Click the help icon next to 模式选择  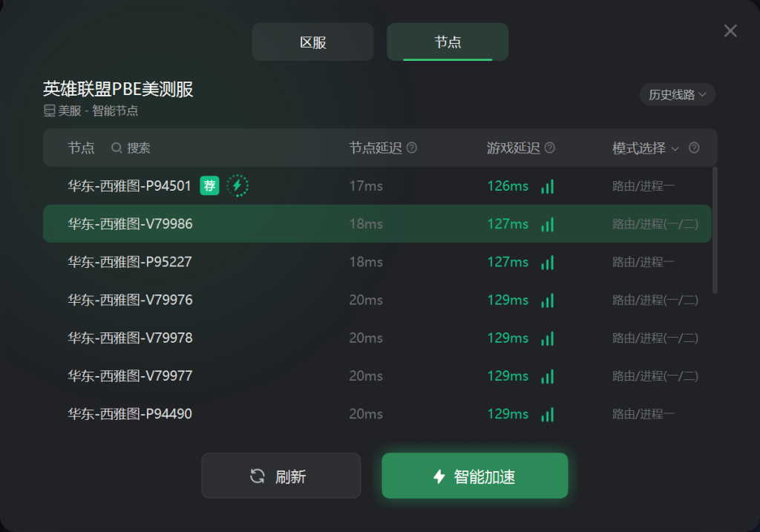pyautogui.click(x=694, y=148)
